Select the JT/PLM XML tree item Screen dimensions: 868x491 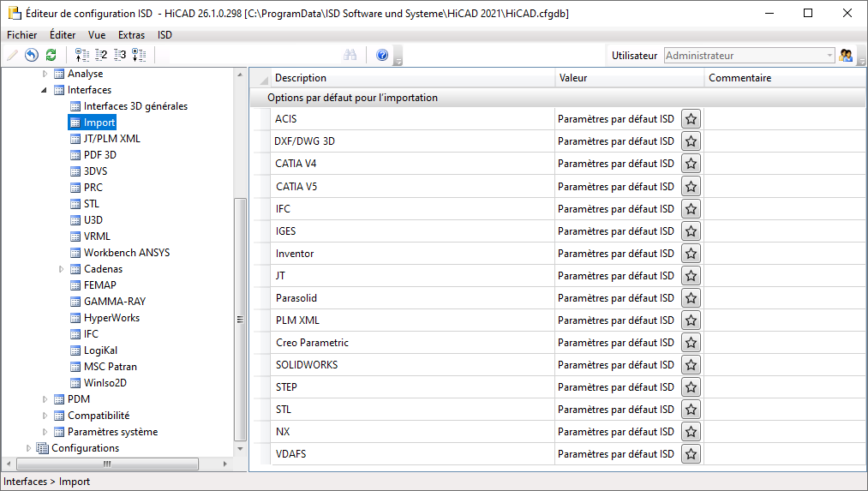[x=111, y=139]
